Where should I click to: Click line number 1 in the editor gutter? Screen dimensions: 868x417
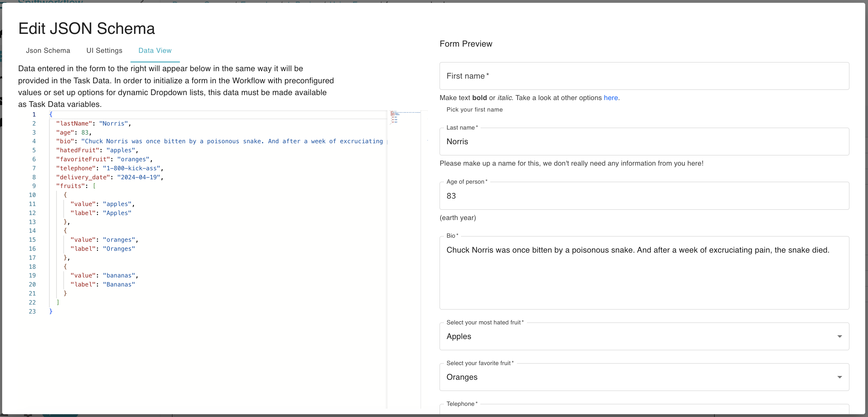coord(34,115)
